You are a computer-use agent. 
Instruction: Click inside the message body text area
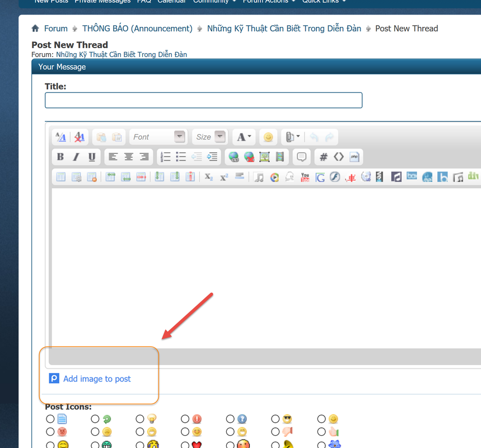(x=267, y=268)
